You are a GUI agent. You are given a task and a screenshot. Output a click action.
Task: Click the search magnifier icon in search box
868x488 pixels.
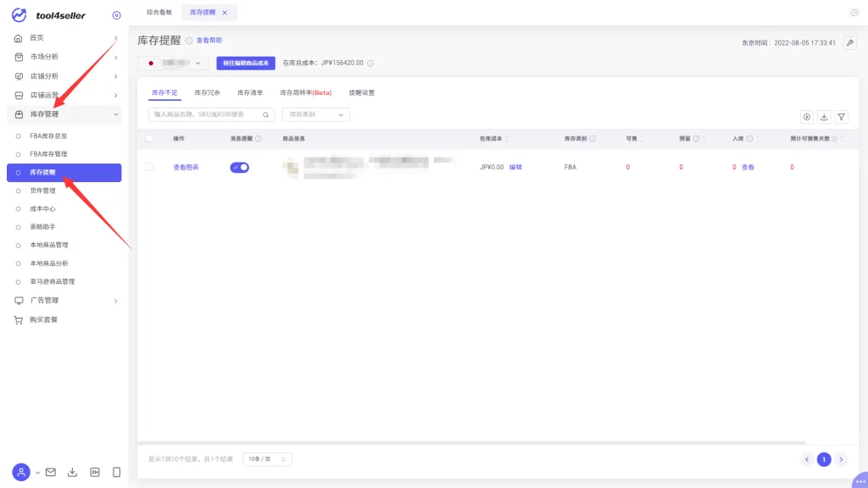point(265,114)
